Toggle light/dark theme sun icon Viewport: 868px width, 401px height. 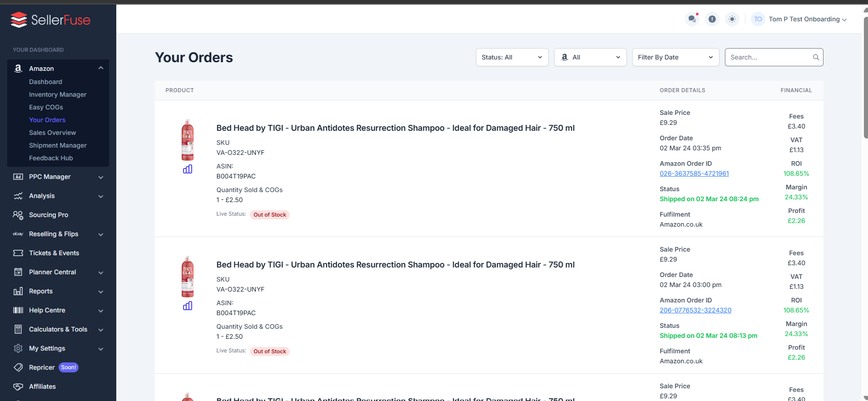tap(732, 19)
